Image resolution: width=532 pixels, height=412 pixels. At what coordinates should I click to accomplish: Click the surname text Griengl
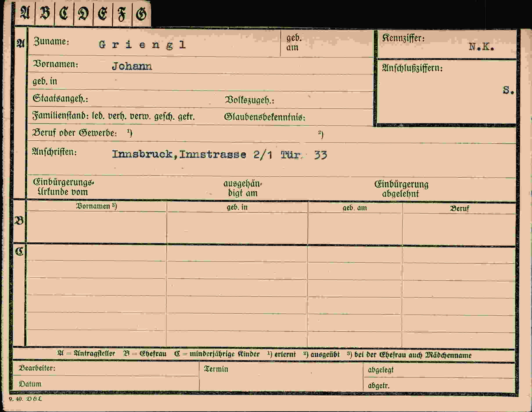tap(142, 45)
